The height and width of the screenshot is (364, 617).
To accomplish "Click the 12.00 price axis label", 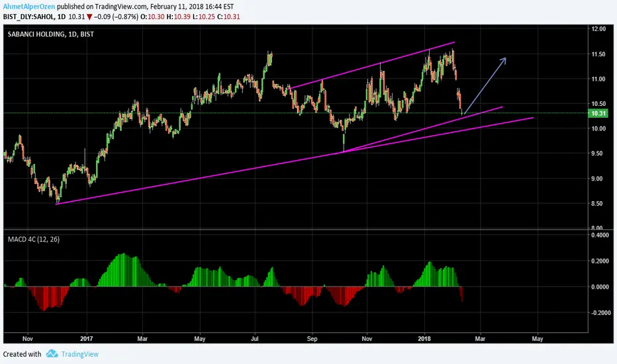I will (598, 28).
